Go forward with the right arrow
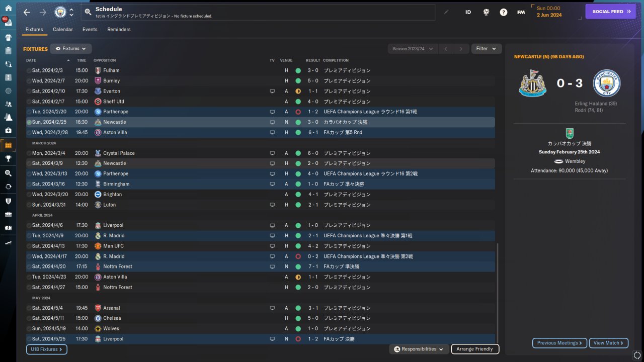This screenshot has height=362, width=644. point(43,12)
